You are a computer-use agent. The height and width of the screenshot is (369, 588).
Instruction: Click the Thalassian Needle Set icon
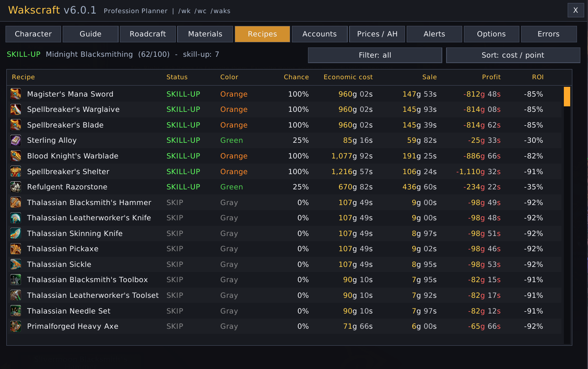click(x=16, y=311)
